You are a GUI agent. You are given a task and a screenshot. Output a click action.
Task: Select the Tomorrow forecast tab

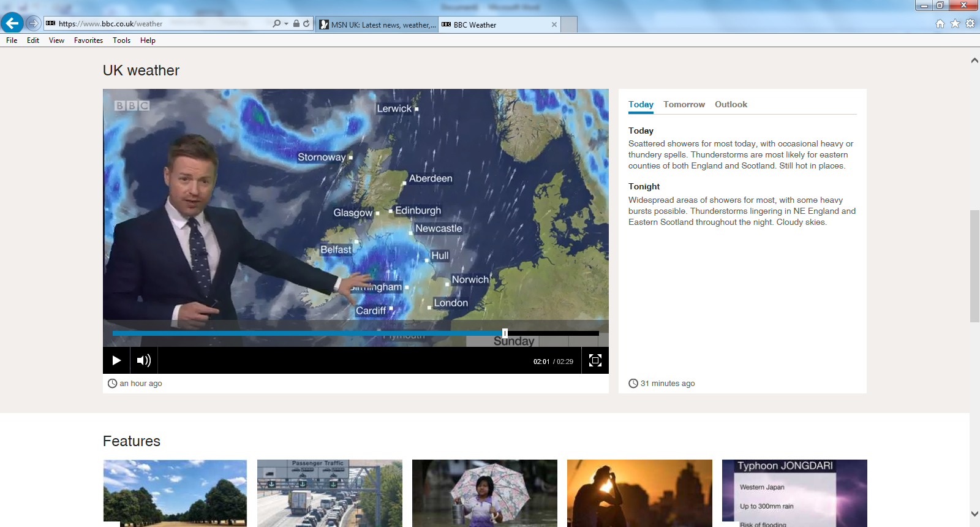[x=684, y=105]
